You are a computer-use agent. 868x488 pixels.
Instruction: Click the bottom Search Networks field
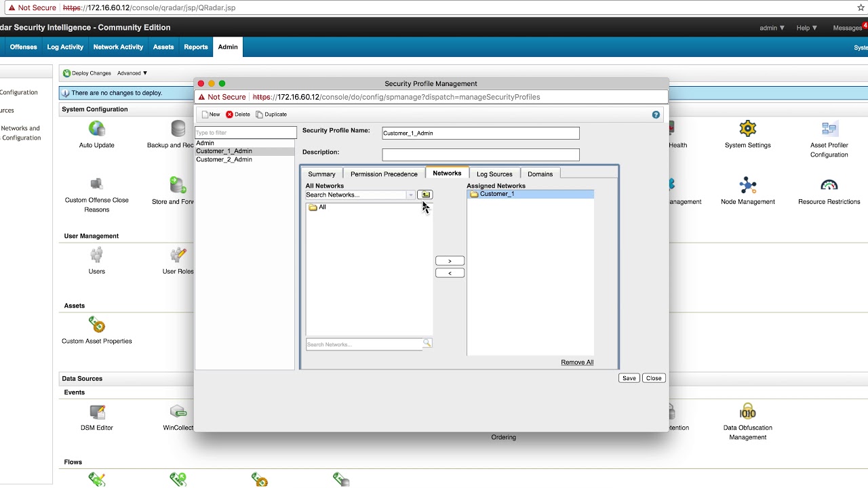pyautogui.click(x=365, y=344)
